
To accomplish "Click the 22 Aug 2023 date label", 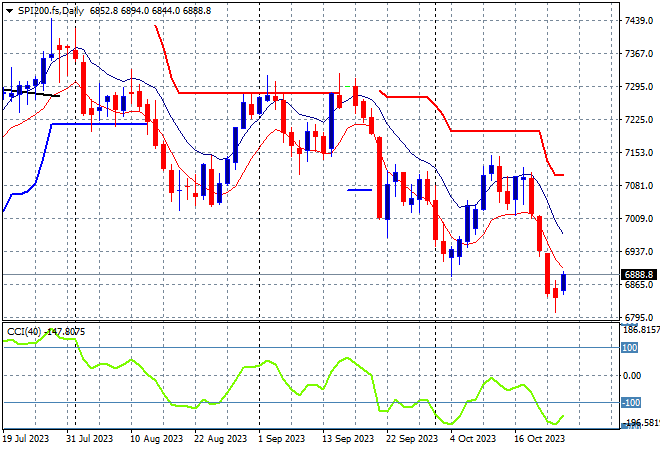I will 220,439.
